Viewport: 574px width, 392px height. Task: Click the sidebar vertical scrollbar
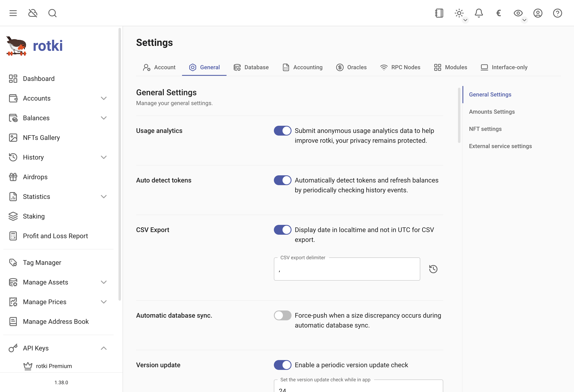[120, 164]
